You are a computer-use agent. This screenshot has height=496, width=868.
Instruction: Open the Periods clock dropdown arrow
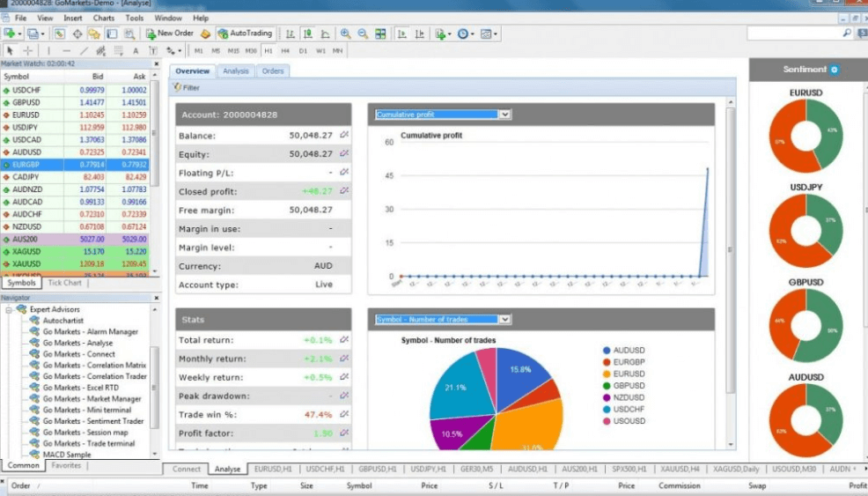[x=472, y=34]
